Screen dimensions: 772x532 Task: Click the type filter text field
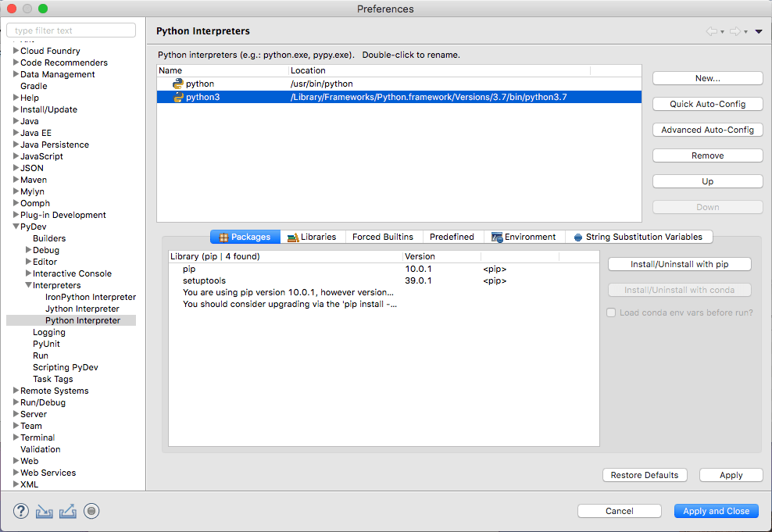click(71, 30)
